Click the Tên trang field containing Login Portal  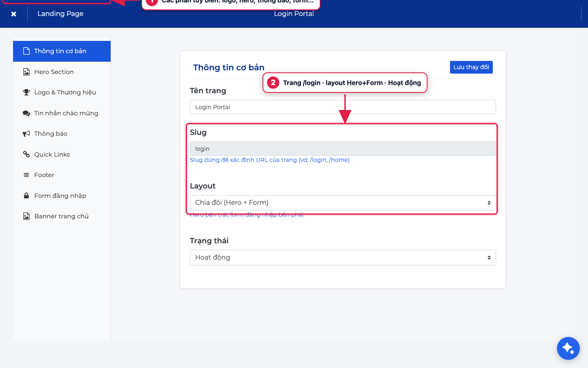[x=343, y=107]
